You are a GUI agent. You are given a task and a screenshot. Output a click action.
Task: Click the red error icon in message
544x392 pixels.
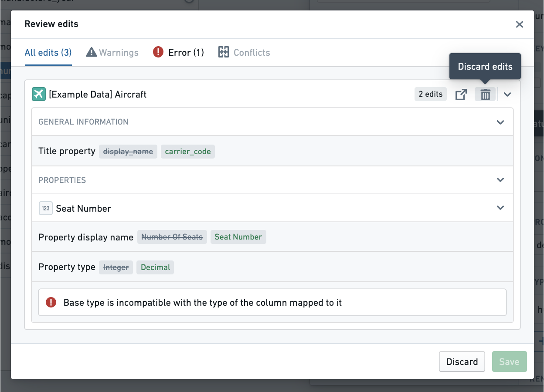coord(51,302)
